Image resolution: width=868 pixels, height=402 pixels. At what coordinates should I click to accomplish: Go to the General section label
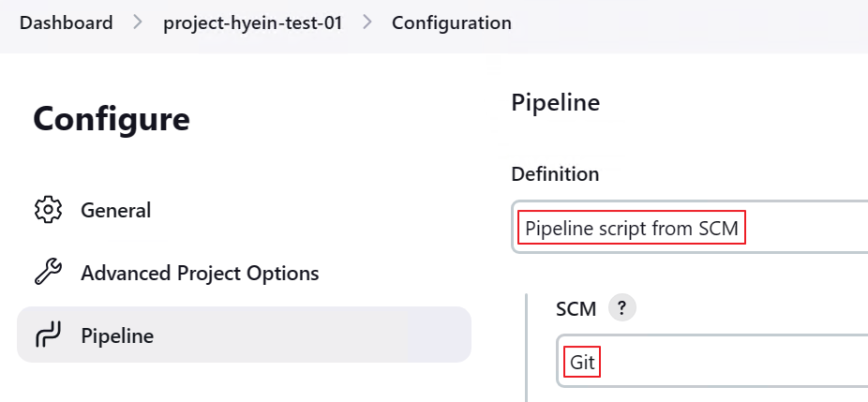115,210
